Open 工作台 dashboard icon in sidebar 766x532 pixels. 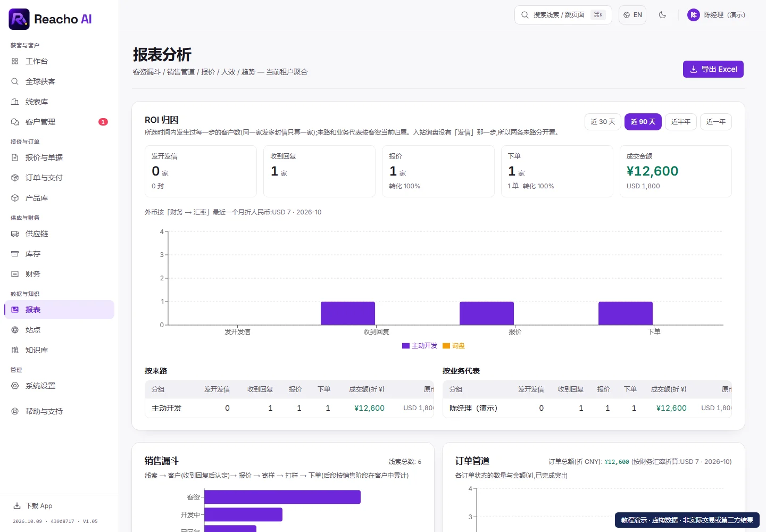[15, 61]
